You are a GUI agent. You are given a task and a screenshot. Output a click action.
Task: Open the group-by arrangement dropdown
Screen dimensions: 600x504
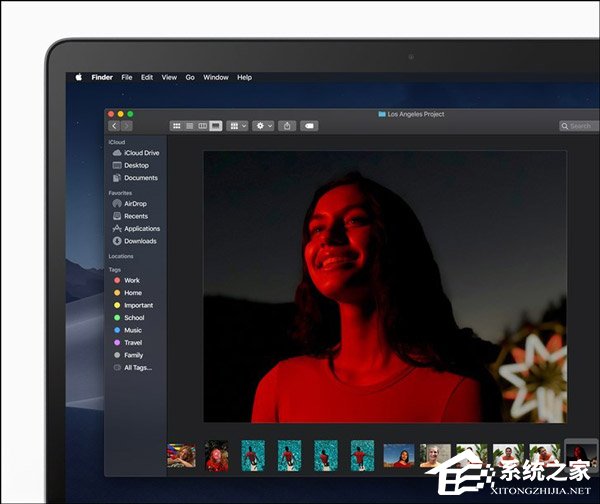point(238,126)
